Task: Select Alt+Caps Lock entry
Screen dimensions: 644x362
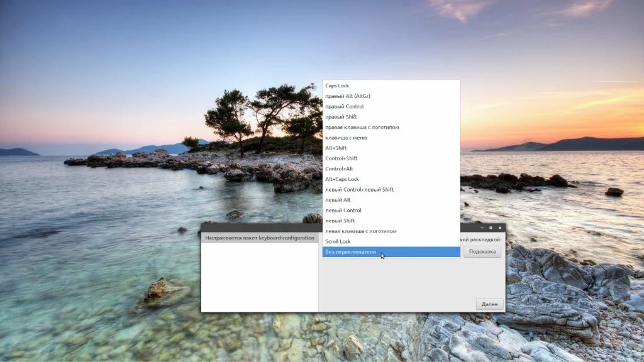Action: point(342,179)
